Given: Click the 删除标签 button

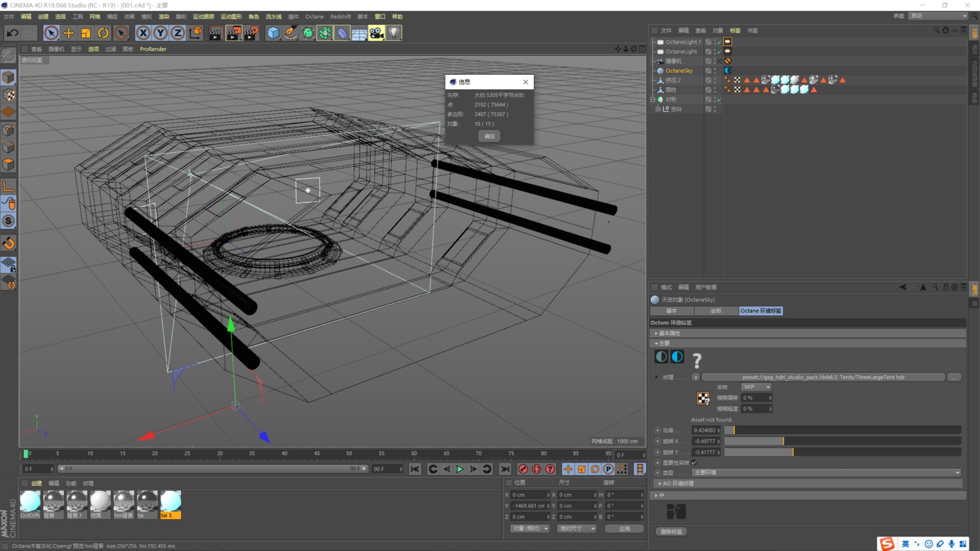Looking at the screenshot, I should pos(671,532).
